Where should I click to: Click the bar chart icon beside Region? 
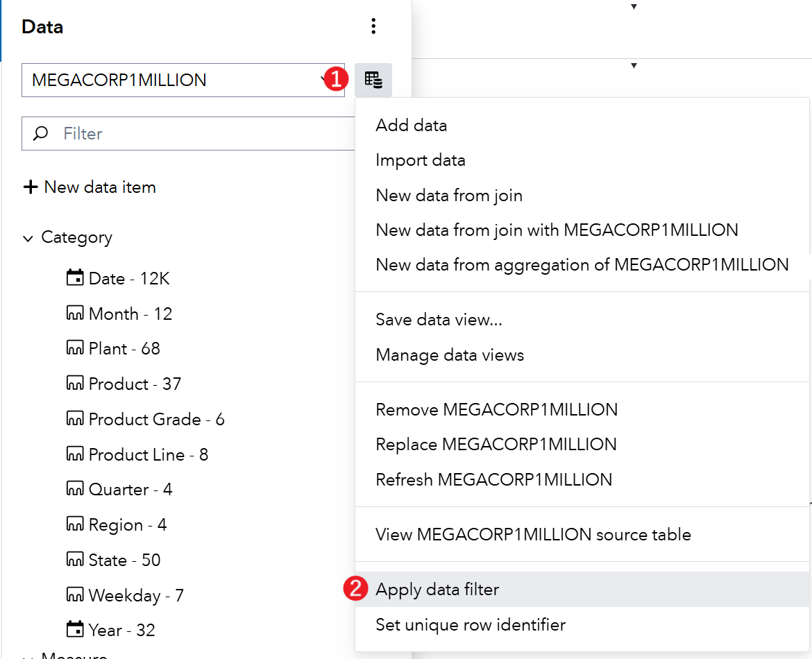74,524
